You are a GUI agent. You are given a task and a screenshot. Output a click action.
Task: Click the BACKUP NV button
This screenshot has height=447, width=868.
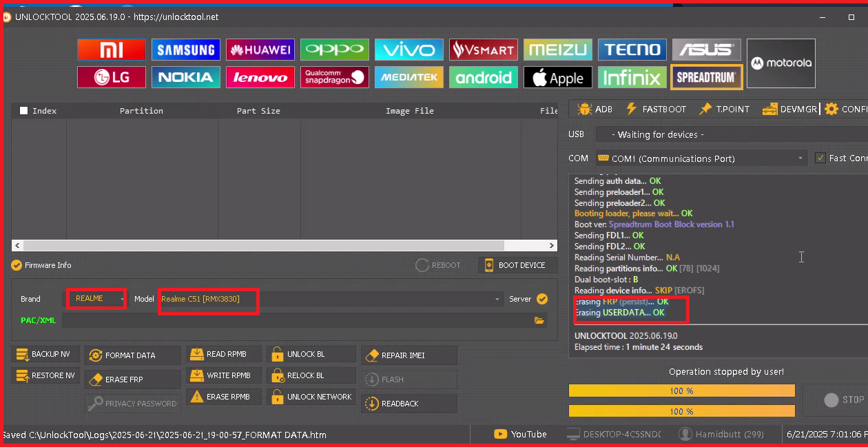46,354
